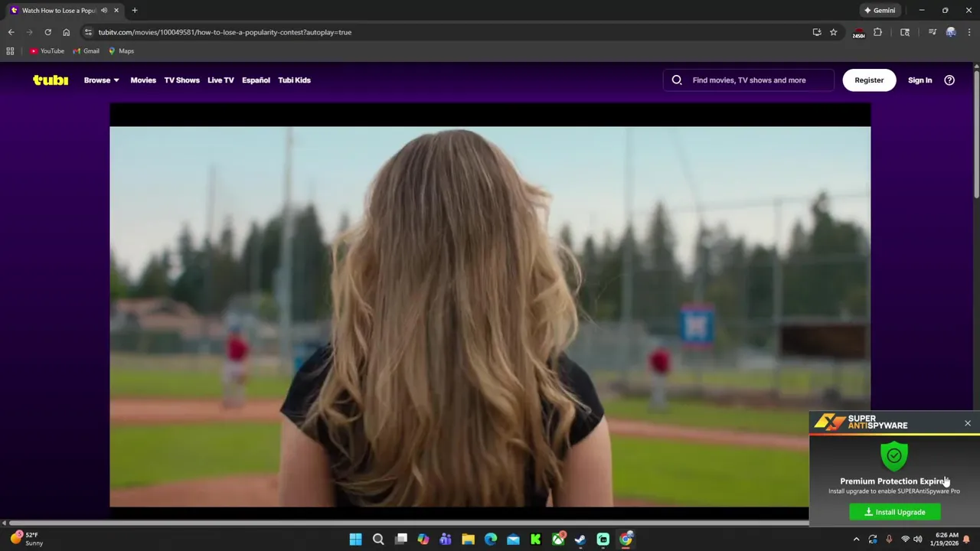Launch Copilot from the taskbar

click(423, 540)
